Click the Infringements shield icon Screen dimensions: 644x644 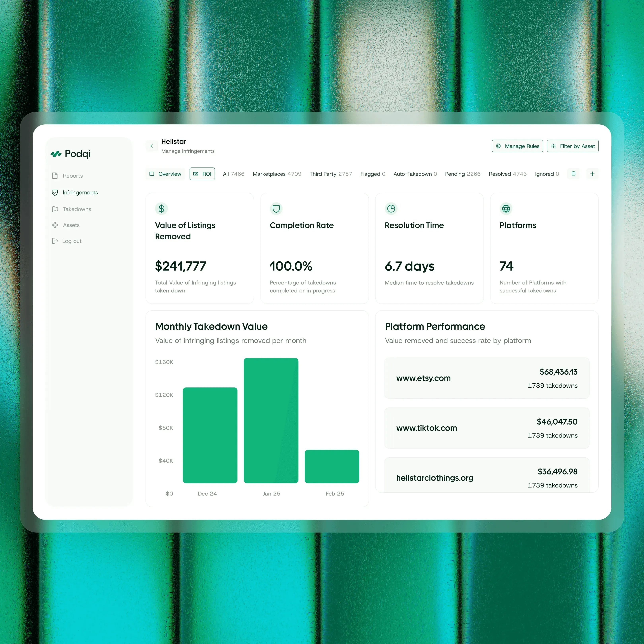(x=55, y=192)
